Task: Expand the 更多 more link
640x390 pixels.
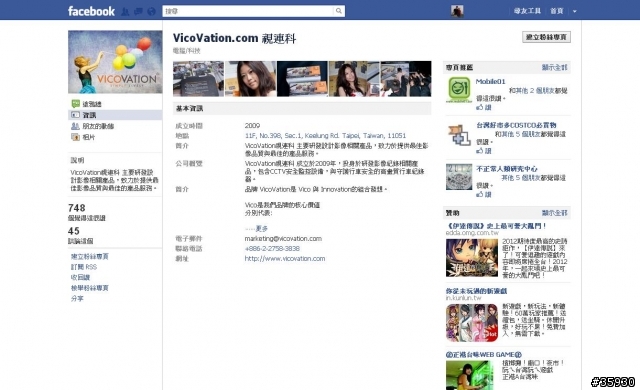Action: click(261, 228)
